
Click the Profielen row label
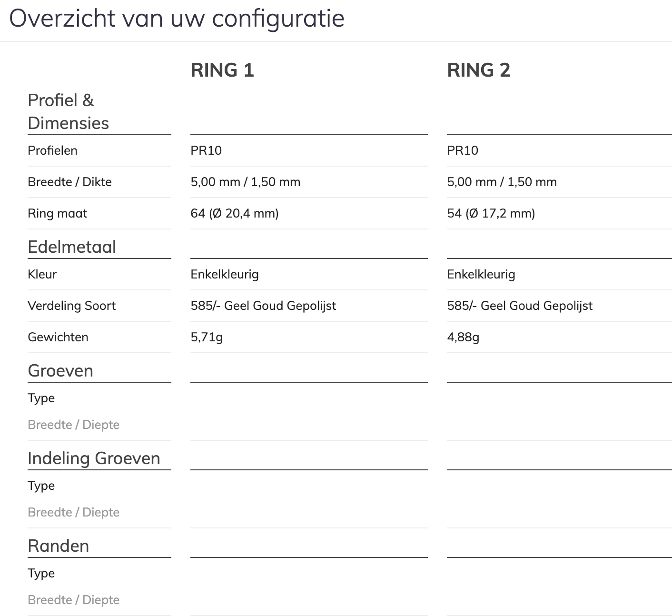[x=52, y=150]
